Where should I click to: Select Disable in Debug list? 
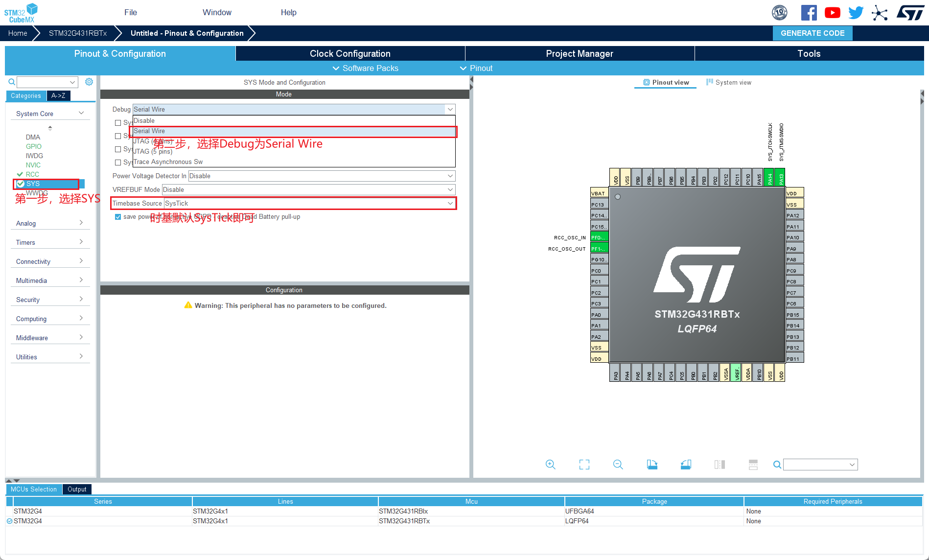coord(294,120)
